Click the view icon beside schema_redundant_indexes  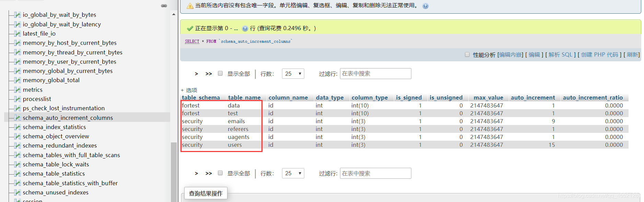(x=18, y=146)
